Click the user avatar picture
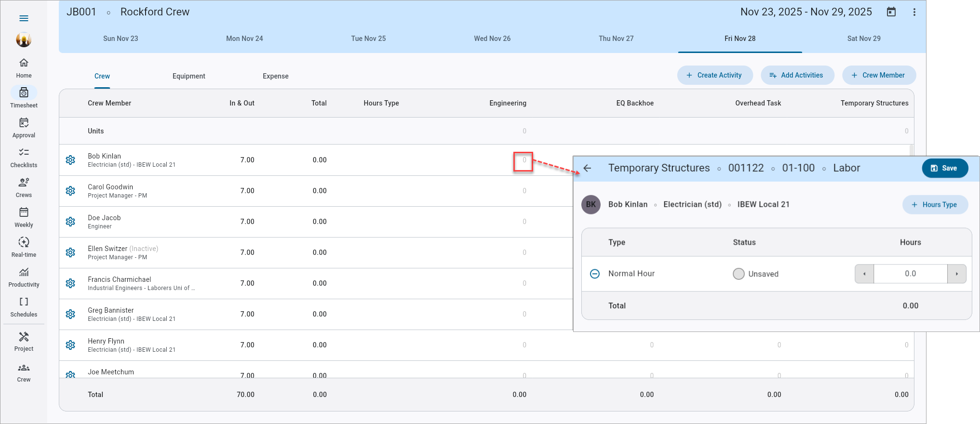Image resolution: width=980 pixels, height=424 pixels. 24,40
